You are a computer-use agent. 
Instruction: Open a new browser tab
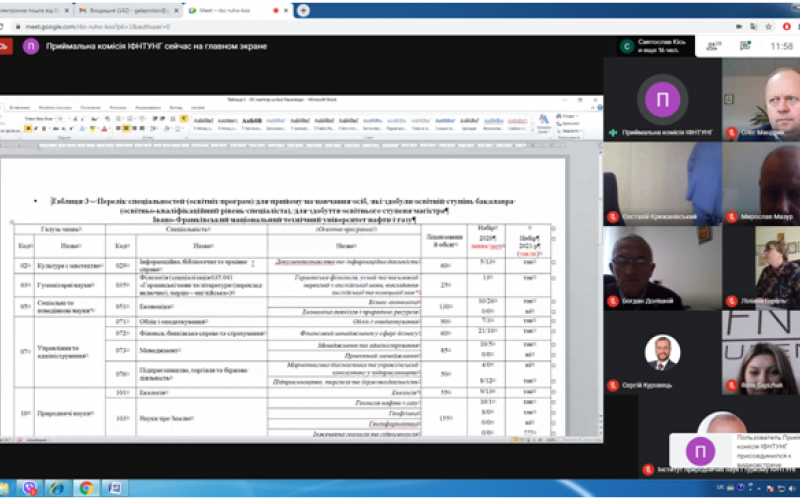[x=303, y=10]
